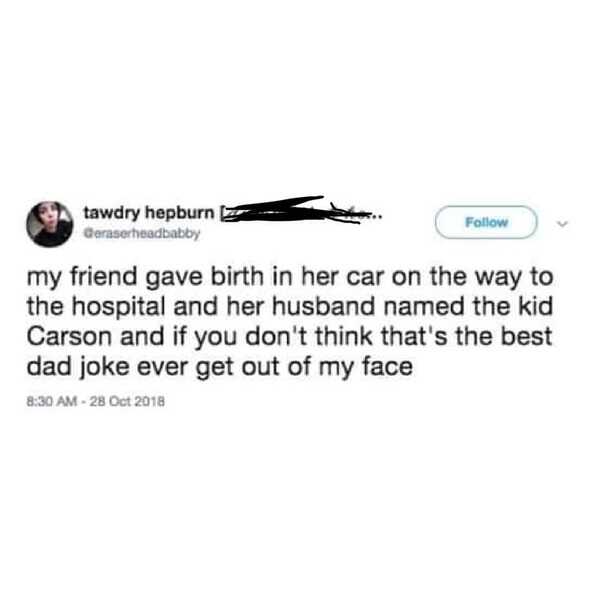Click the truncation dots after the display name
The width and height of the screenshot is (600, 600).
point(375,217)
